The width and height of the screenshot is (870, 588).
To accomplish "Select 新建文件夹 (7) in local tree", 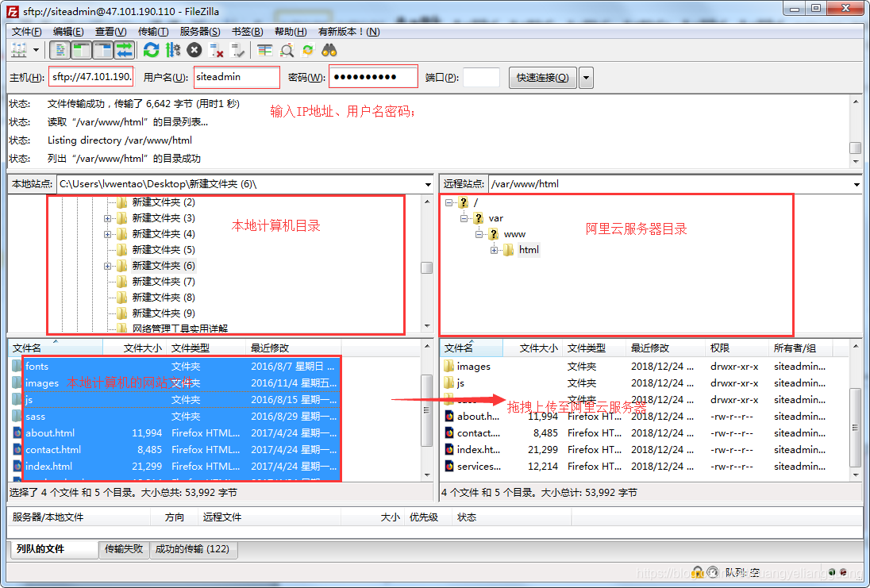I will (x=164, y=281).
